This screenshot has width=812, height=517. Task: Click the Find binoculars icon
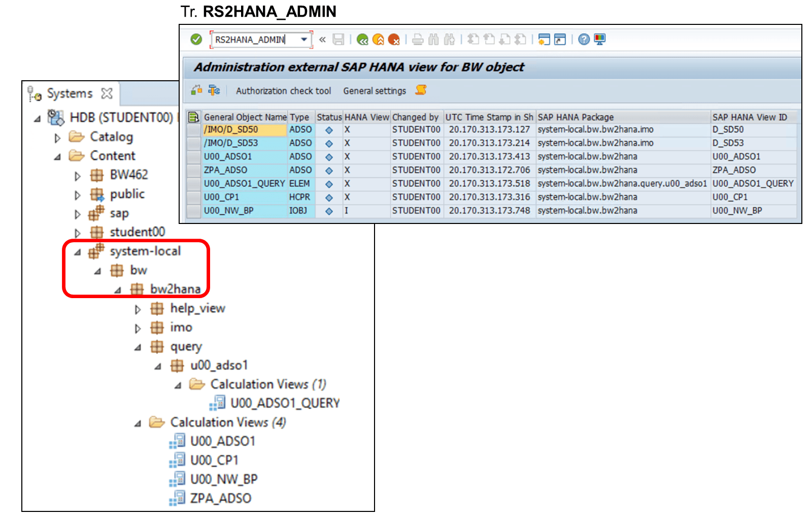433,39
